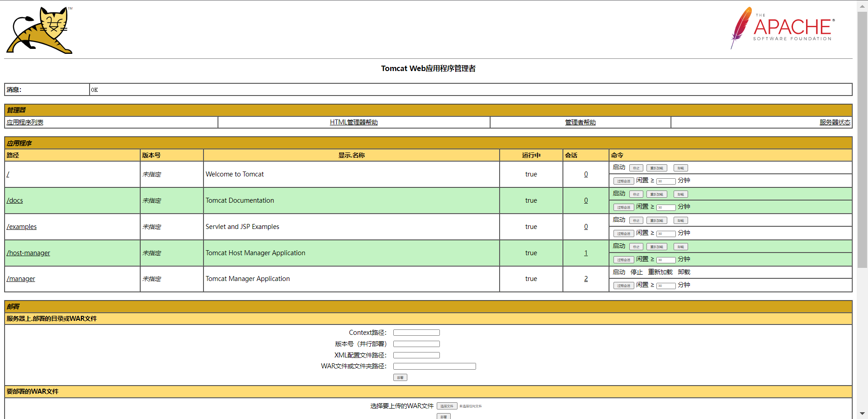Viewport: 868px width, 419px height.
Task: Reload (重新加载) the /host-manager application
Action: [x=656, y=247]
